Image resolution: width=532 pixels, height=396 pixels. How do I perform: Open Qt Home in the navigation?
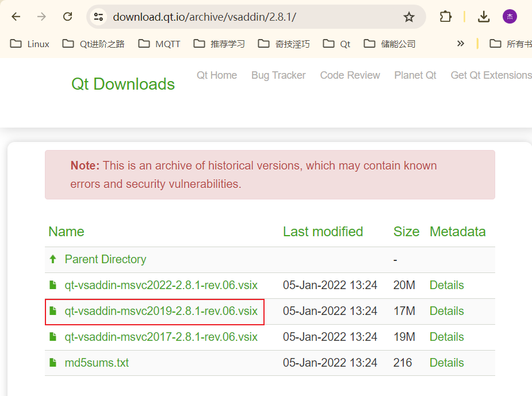217,75
